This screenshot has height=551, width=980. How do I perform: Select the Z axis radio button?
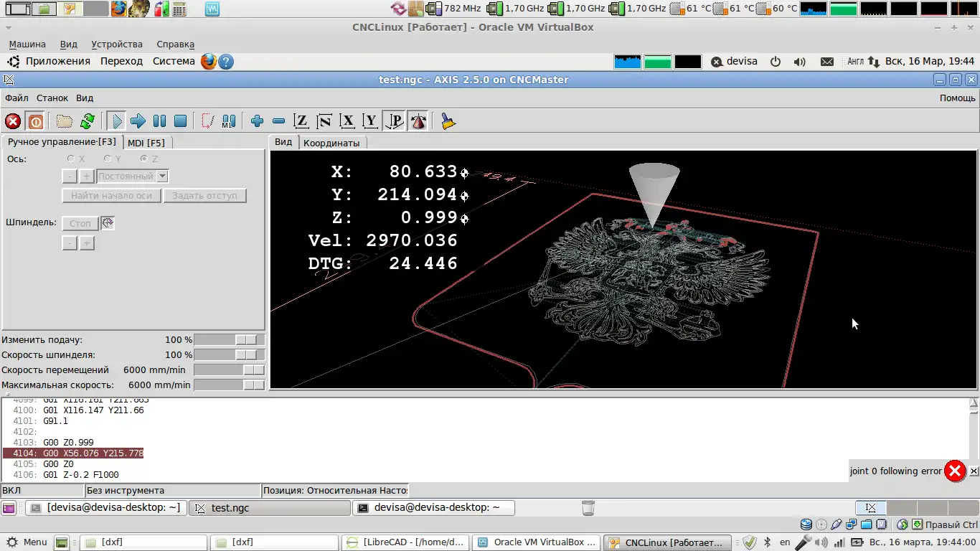[x=144, y=159]
